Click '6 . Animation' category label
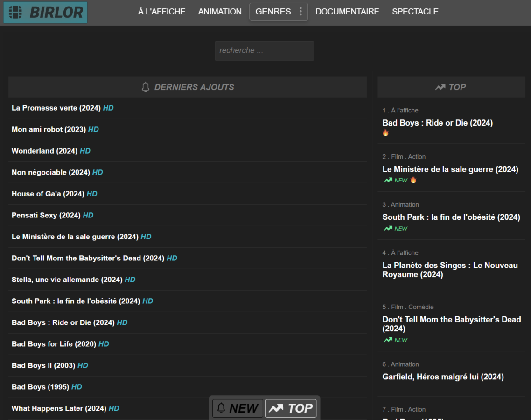Viewport: 531px width, 420px height. tap(401, 364)
